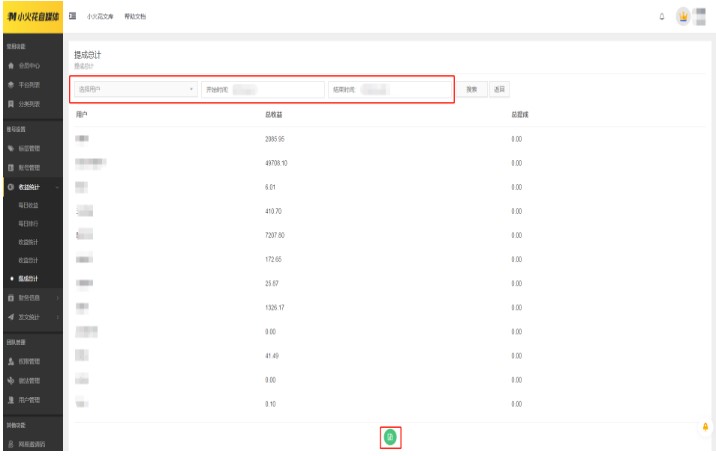
Task: Click the icon beside 网易邀请码
Action: [x=11, y=444]
